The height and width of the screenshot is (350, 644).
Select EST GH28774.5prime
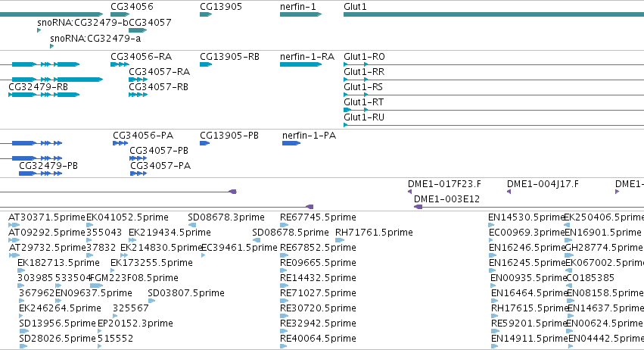point(604,248)
